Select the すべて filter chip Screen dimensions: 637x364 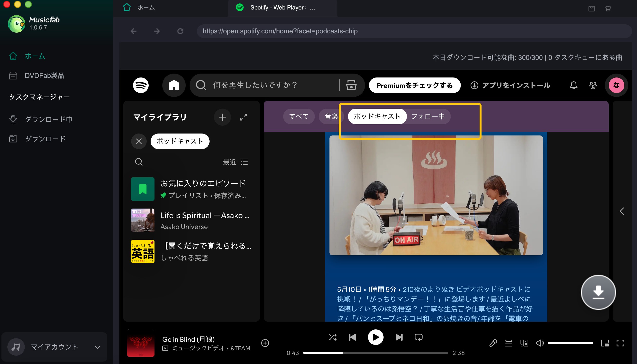click(x=299, y=116)
